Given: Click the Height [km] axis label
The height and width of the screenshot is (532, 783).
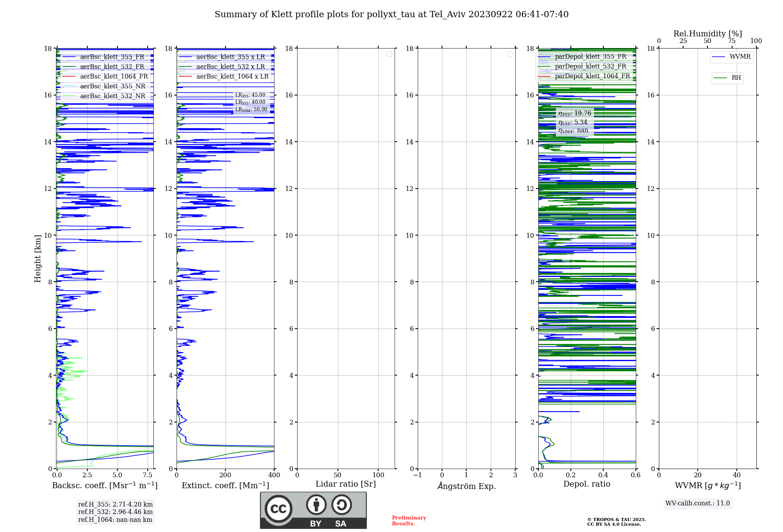Looking at the screenshot, I should tap(38, 259).
